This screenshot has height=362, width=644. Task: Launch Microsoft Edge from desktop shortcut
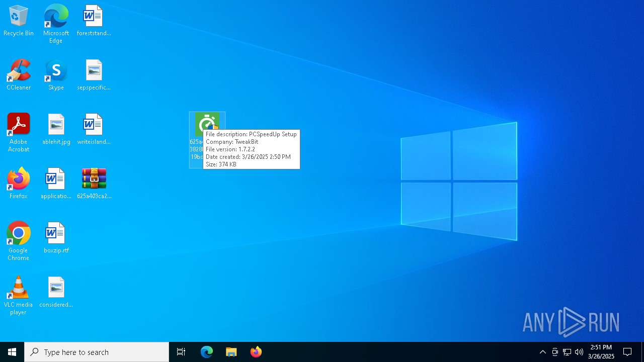(x=56, y=24)
